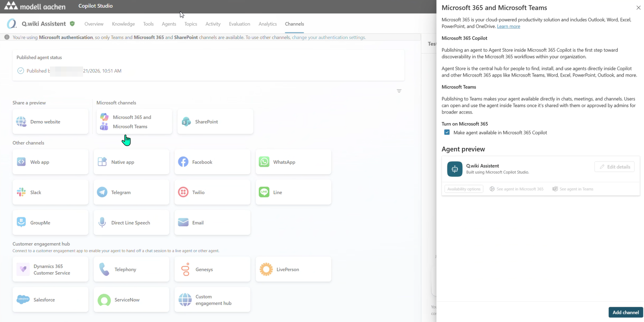Screen dimensions: 644x322
Task: Click the Add channel button
Action: (x=626, y=312)
